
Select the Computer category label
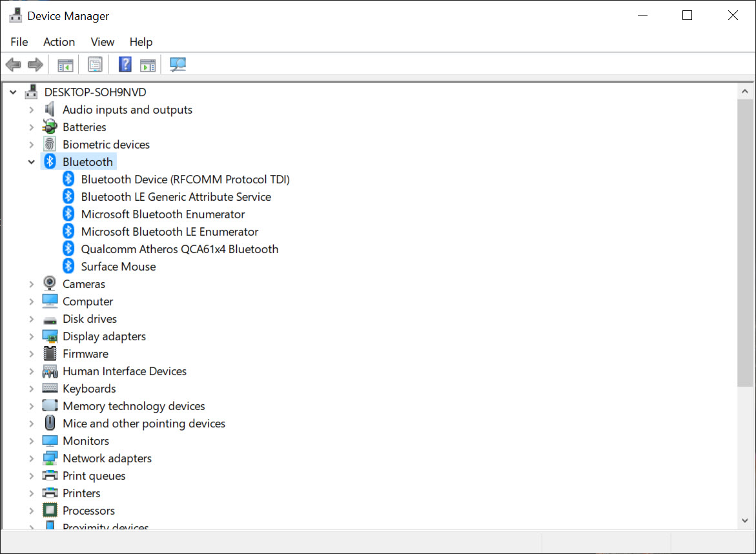(x=88, y=302)
